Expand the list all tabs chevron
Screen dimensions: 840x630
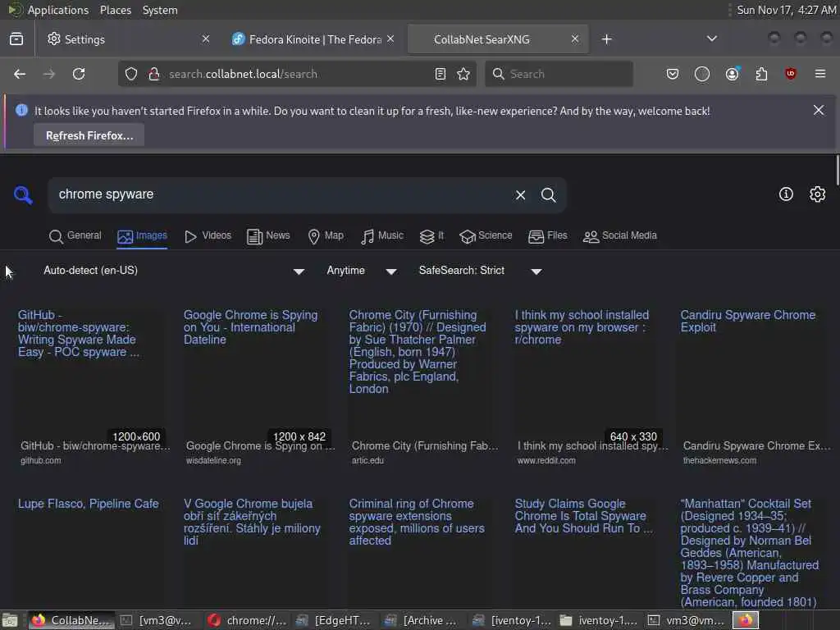pyautogui.click(x=712, y=39)
